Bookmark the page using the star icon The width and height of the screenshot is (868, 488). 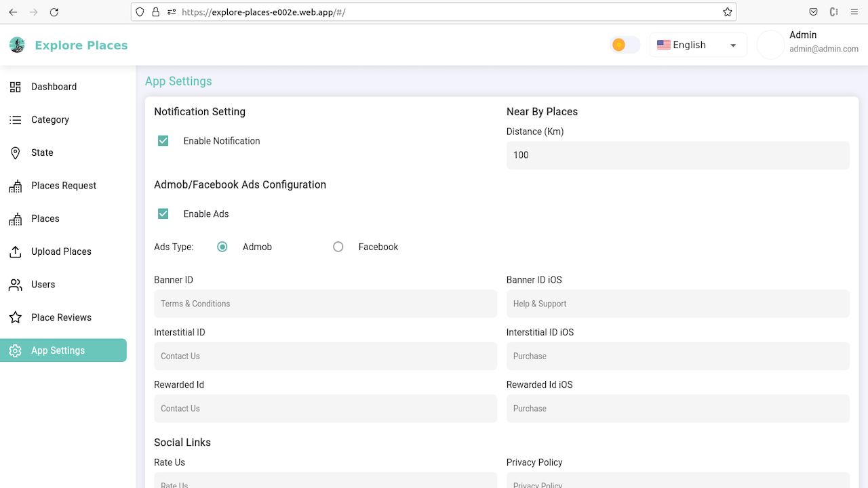tap(727, 12)
